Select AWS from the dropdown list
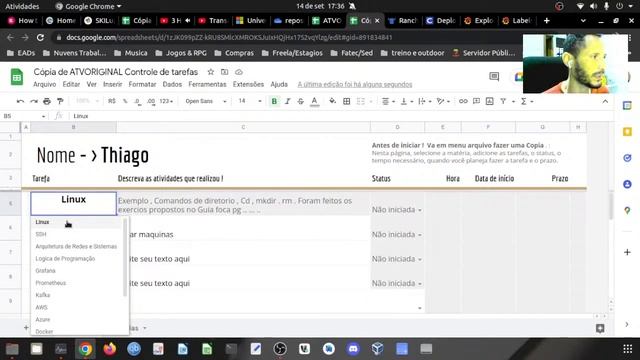Screen dimensions: 640x360 (x=41, y=307)
